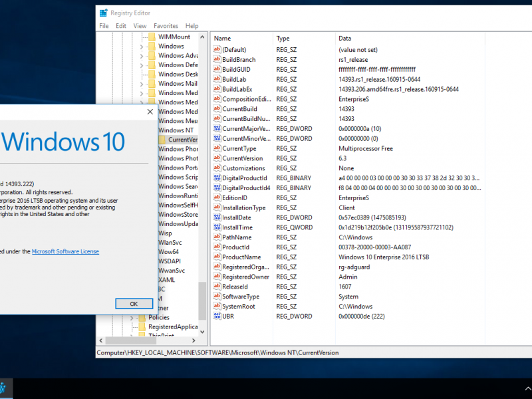This screenshot has width=532, height=399.
Task: Select the EditionID string value icon
Action: tap(217, 198)
